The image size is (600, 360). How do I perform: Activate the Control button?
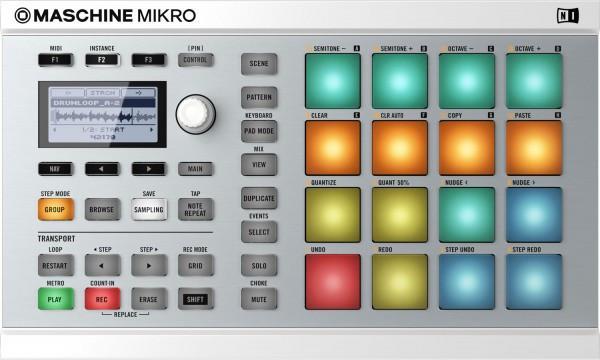196,60
